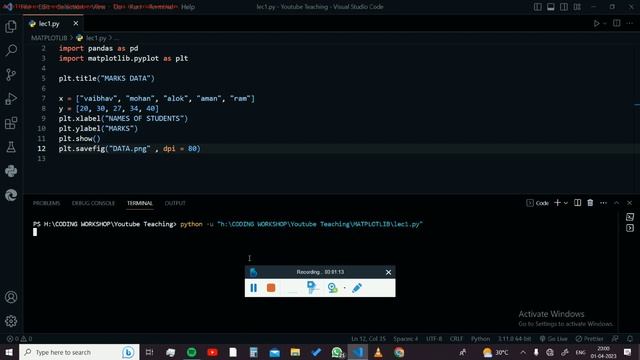The height and width of the screenshot is (360, 640).
Task: Click the Code terminal label
Action: (538, 203)
